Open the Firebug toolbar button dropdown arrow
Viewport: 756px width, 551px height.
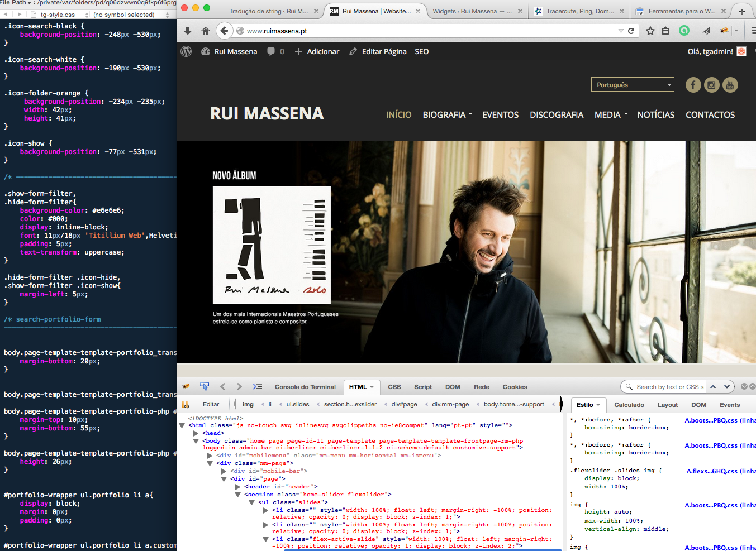click(x=736, y=31)
